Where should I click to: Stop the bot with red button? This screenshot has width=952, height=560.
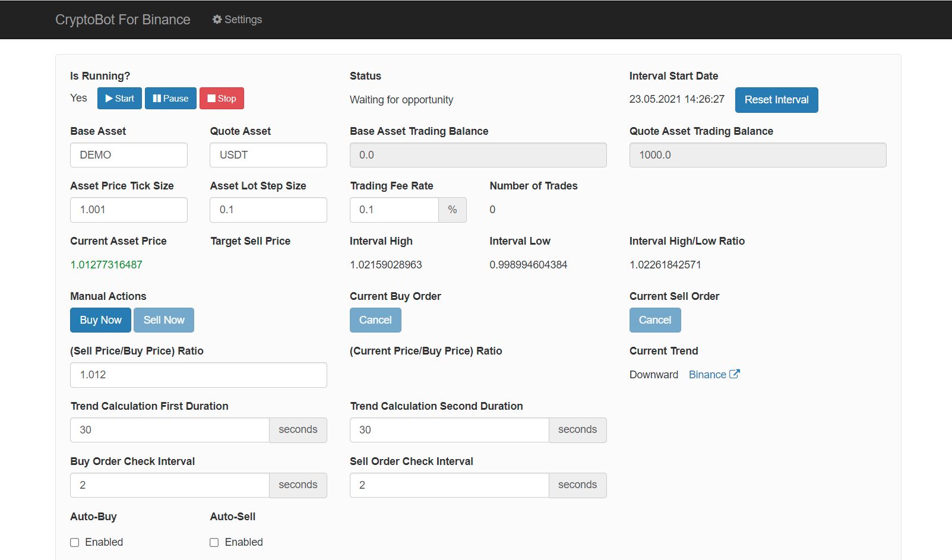tap(222, 99)
